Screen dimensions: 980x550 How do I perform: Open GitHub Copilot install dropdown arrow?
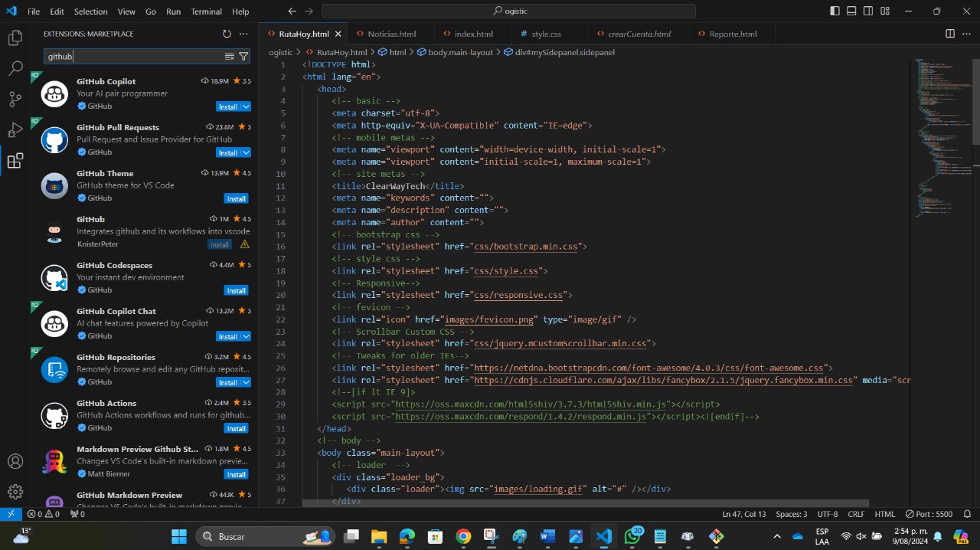[246, 106]
